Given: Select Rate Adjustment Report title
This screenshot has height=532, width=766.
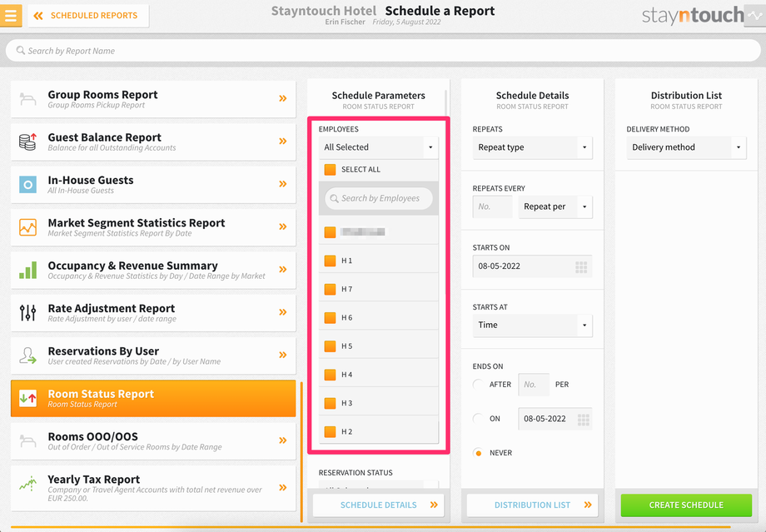Looking at the screenshot, I should (x=112, y=308).
